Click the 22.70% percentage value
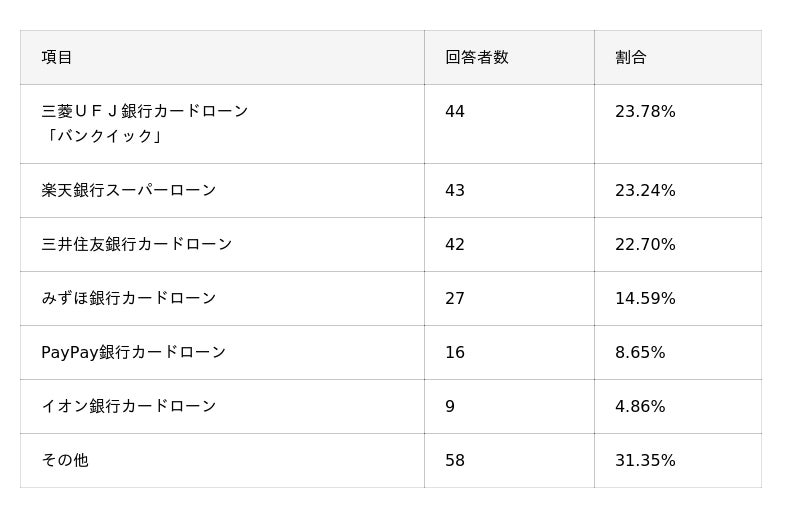 (x=645, y=244)
